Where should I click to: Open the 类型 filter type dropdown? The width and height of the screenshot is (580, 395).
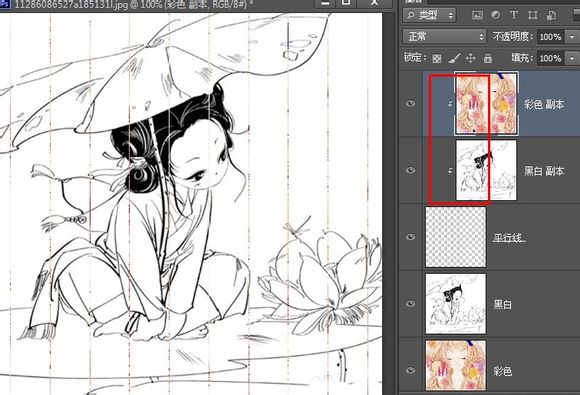(x=429, y=15)
